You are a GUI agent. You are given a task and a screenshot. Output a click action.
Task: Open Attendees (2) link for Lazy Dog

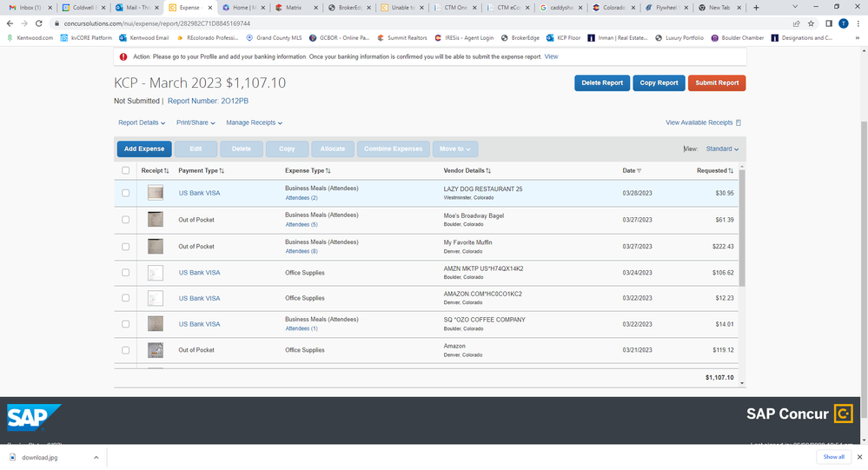[301, 197]
